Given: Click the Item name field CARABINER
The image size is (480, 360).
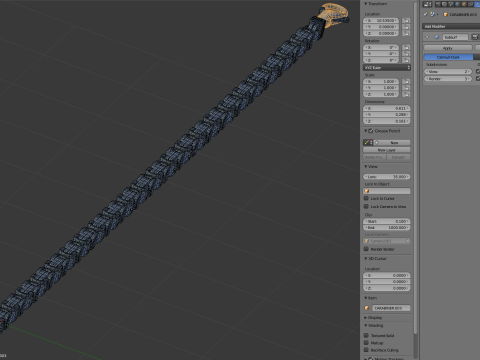Looking at the screenshot, I should click(x=391, y=308).
